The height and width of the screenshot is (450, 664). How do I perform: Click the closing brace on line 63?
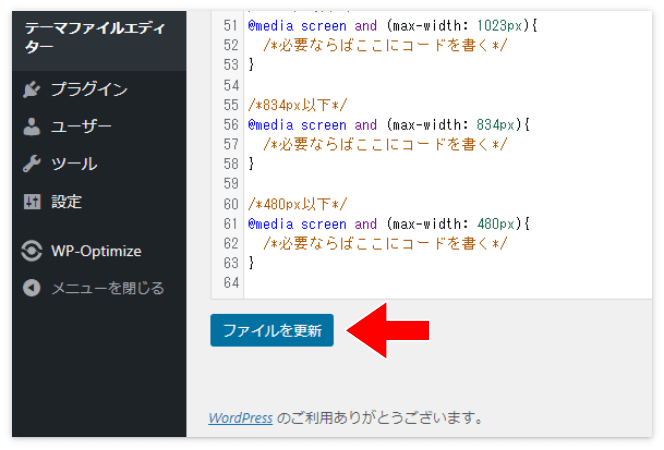(x=251, y=263)
